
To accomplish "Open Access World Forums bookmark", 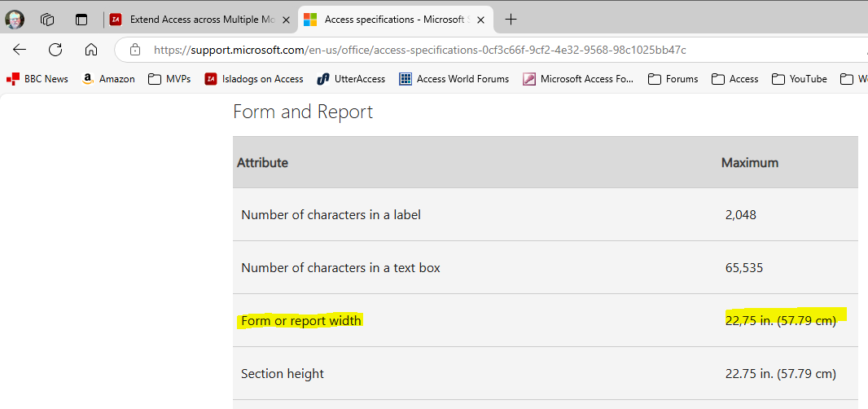I will click(x=454, y=79).
